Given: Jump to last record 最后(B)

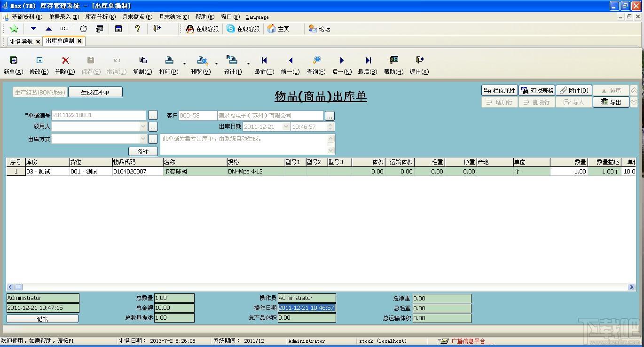Looking at the screenshot, I should [x=368, y=65].
